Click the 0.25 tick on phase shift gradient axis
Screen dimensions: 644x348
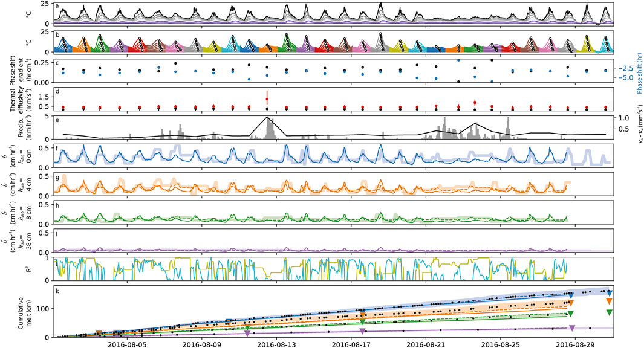tap(43, 62)
